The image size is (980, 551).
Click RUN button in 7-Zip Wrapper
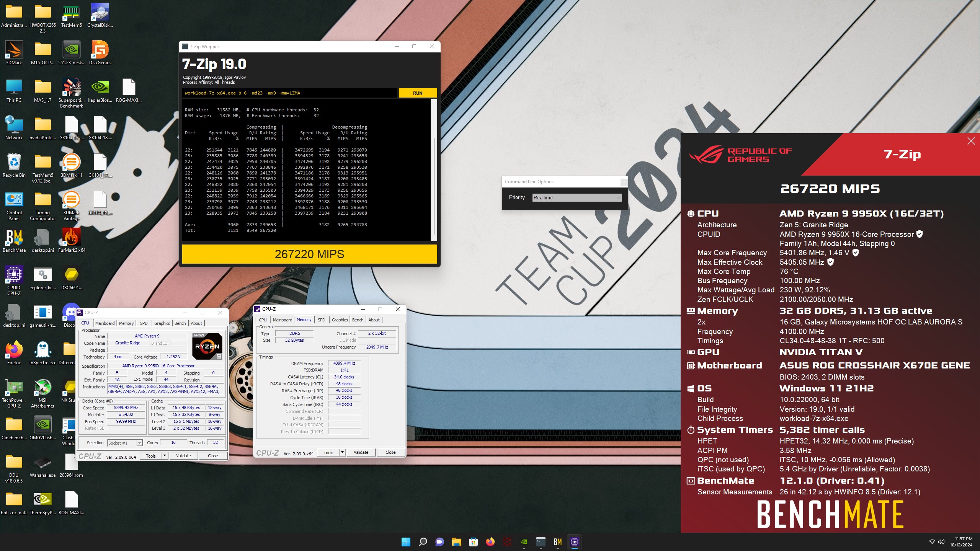[418, 93]
